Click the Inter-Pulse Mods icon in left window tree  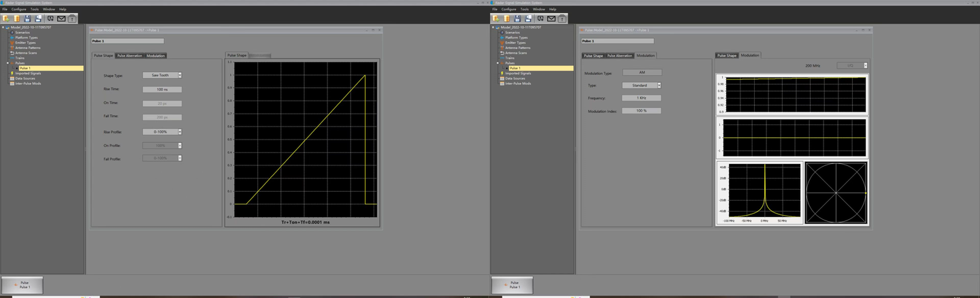pos(12,84)
